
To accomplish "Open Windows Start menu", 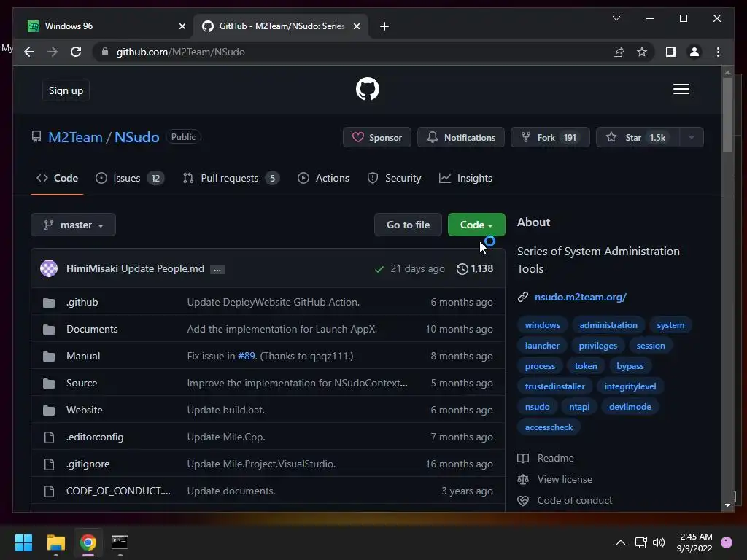I will 23,542.
